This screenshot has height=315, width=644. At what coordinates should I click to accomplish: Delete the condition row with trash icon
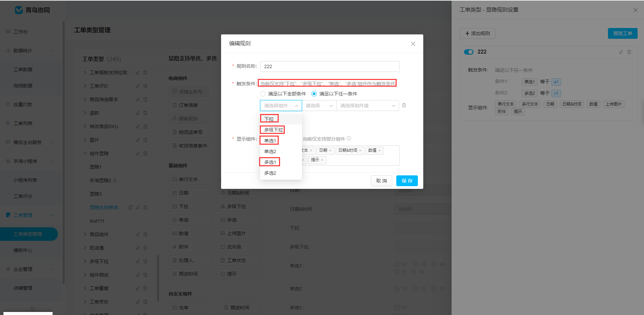coord(404,105)
